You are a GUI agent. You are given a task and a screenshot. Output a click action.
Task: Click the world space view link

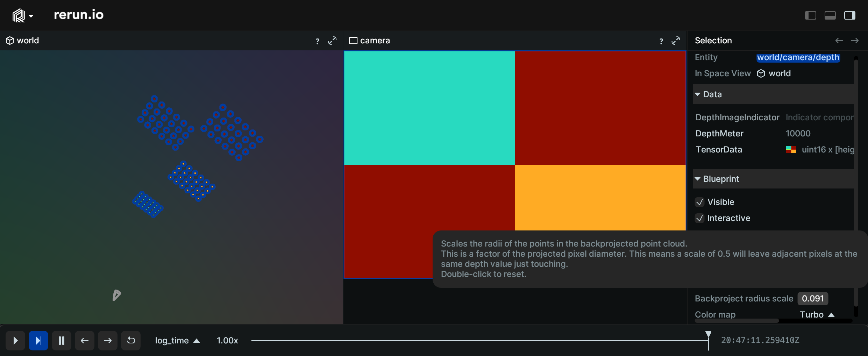tap(779, 73)
